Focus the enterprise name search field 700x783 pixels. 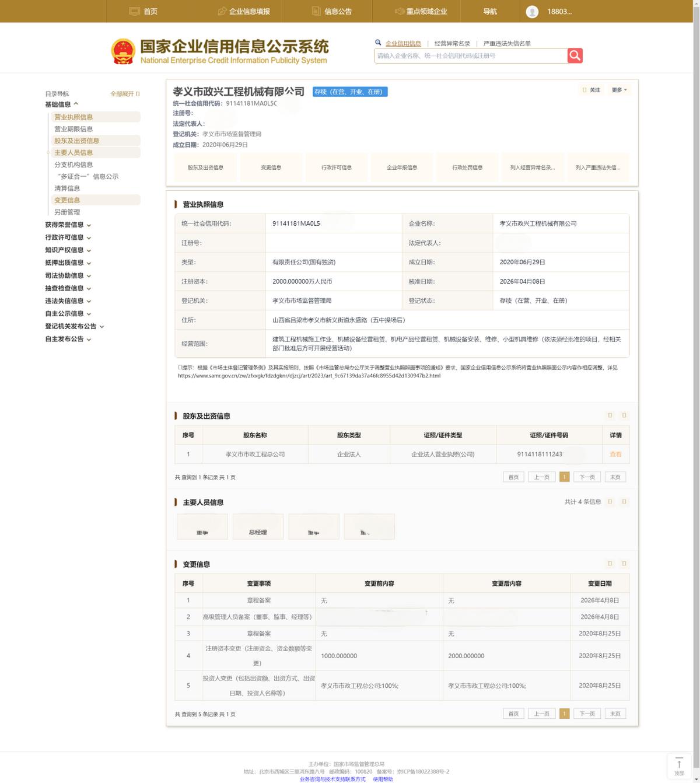(x=471, y=55)
